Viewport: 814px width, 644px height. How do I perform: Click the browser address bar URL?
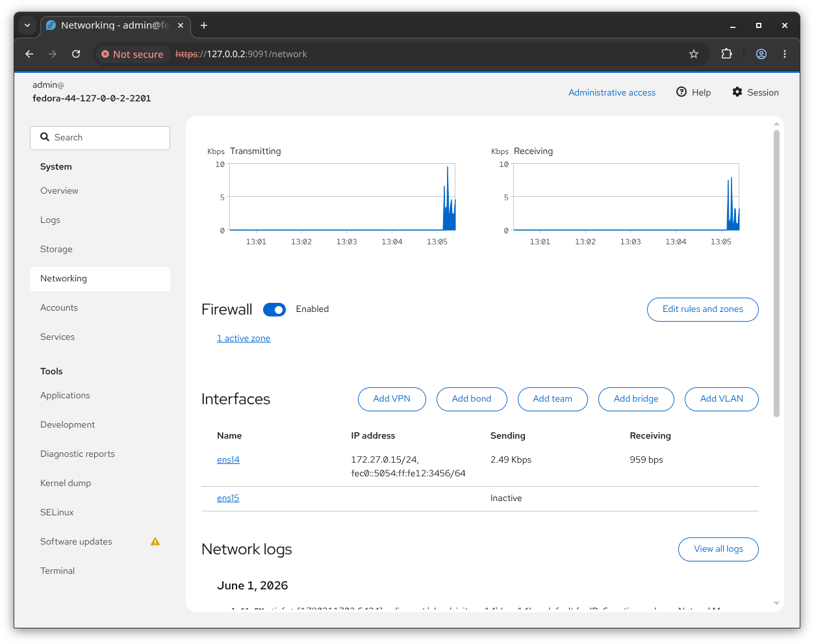[241, 54]
